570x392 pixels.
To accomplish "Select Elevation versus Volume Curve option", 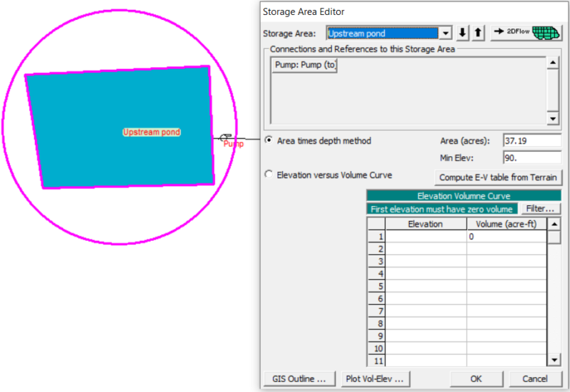I will (269, 175).
